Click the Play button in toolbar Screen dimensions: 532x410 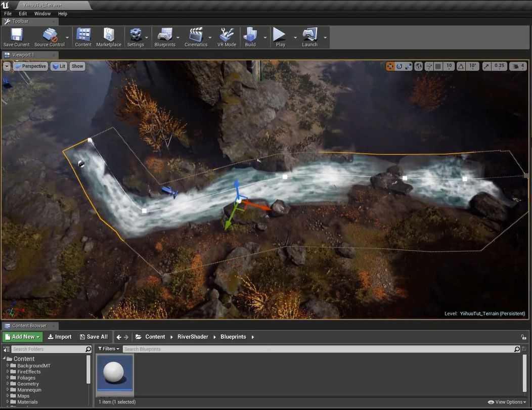click(280, 37)
